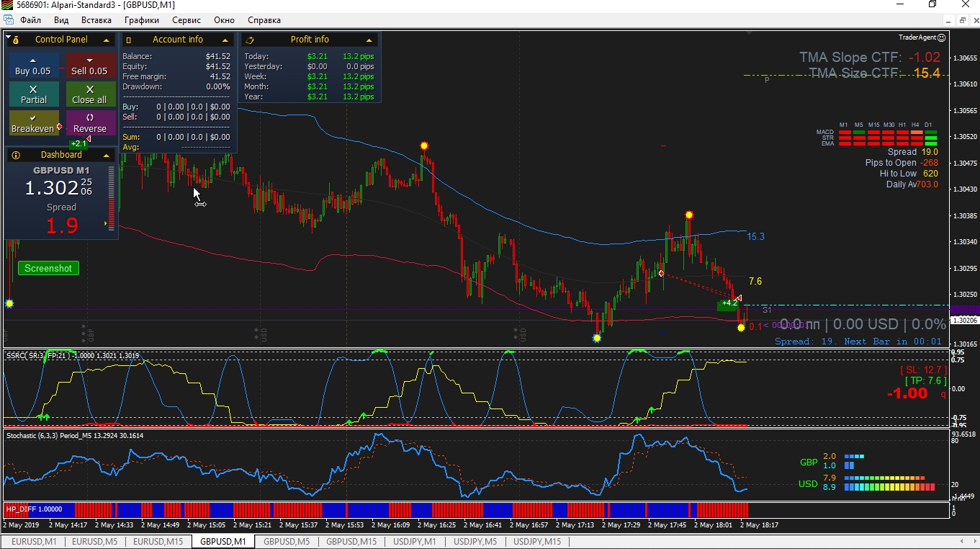
Task: Click the [ SL: 12.7 ] label
Action: (923, 369)
